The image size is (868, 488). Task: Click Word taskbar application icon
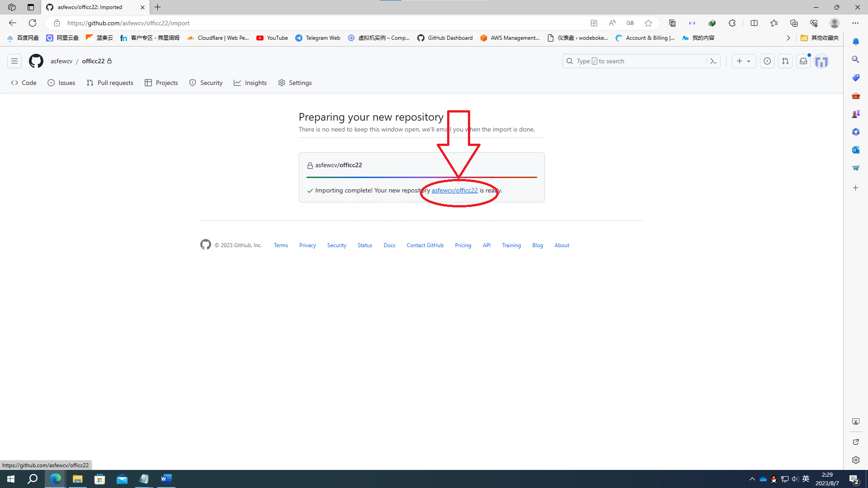coord(167,479)
